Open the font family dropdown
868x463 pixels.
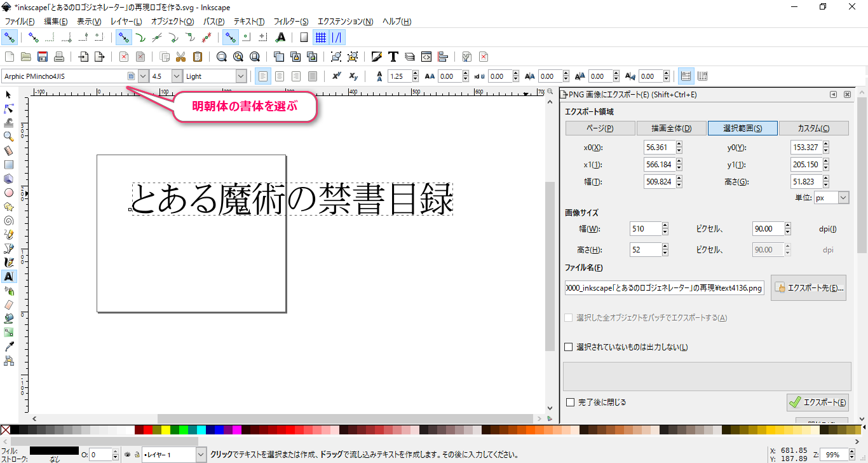click(x=143, y=76)
